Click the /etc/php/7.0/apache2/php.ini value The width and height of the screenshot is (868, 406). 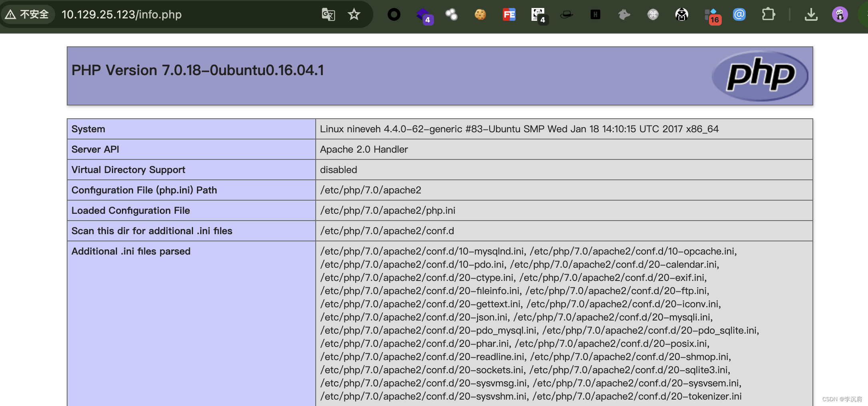[388, 211]
